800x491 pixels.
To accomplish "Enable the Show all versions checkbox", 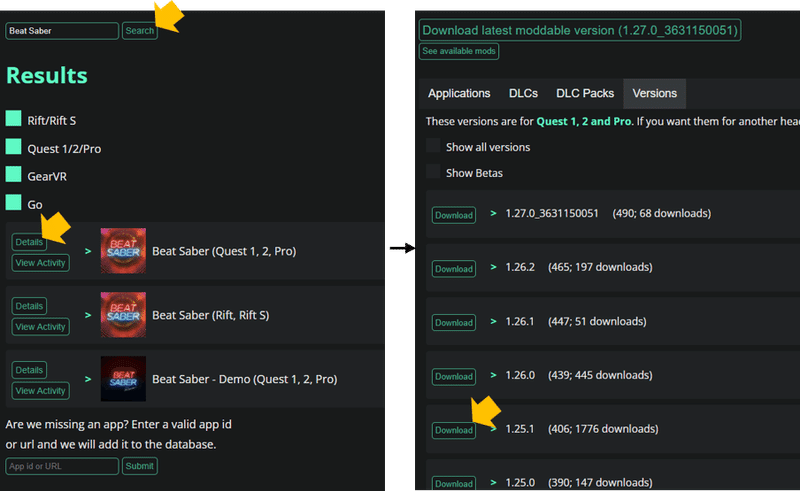I will pos(433,147).
